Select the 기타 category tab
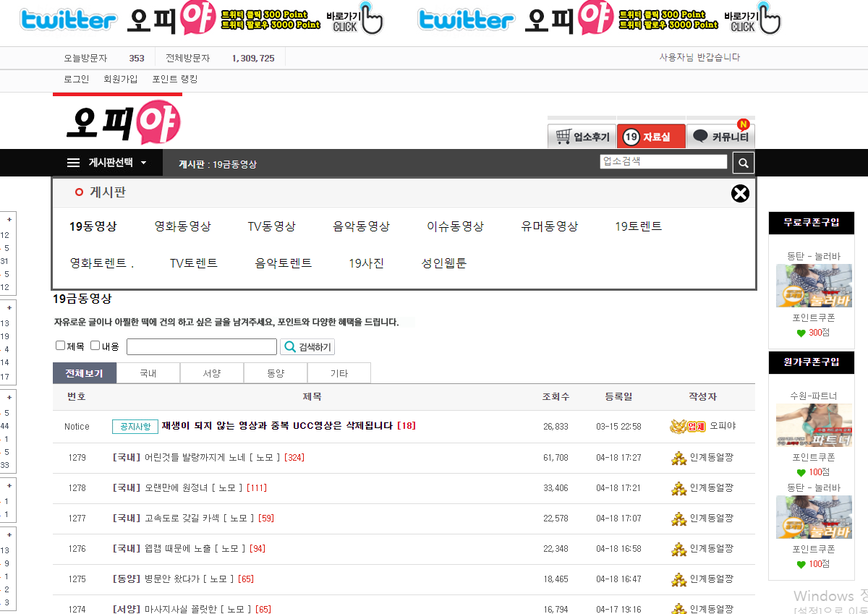 [x=339, y=374]
